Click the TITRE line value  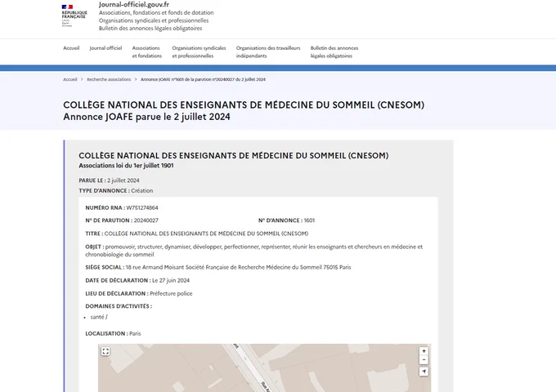(x=206, y=234)
